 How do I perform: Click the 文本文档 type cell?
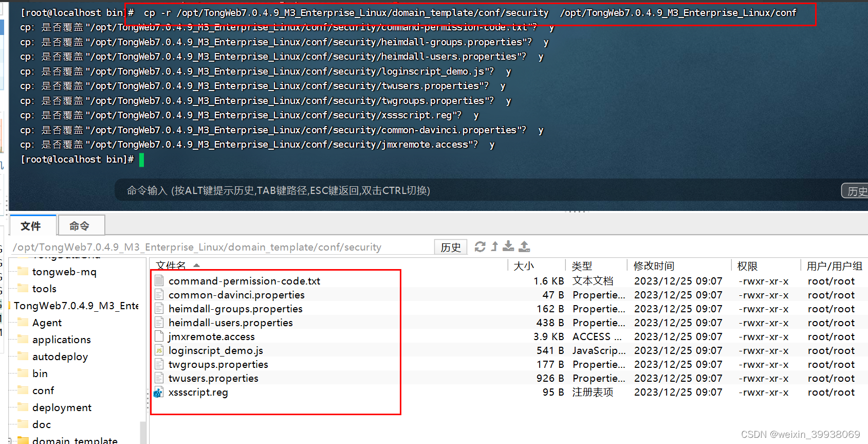[x=593, y=281]
